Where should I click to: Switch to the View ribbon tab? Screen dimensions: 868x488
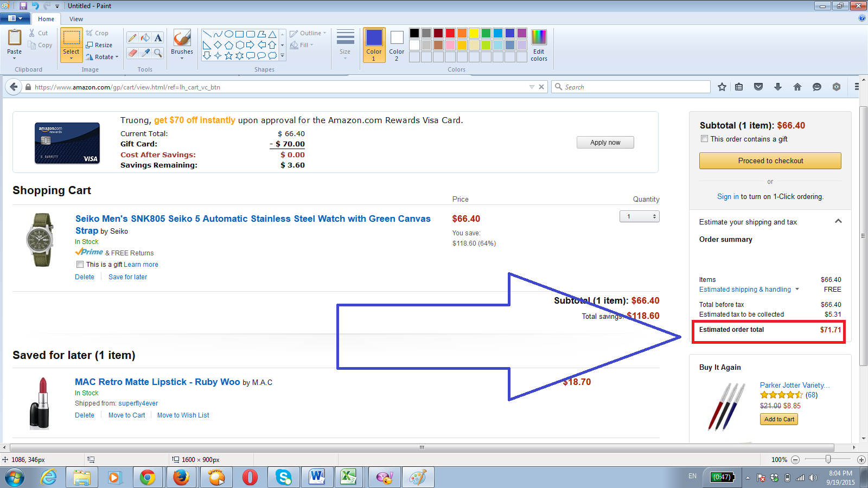(x=76, y=19)
